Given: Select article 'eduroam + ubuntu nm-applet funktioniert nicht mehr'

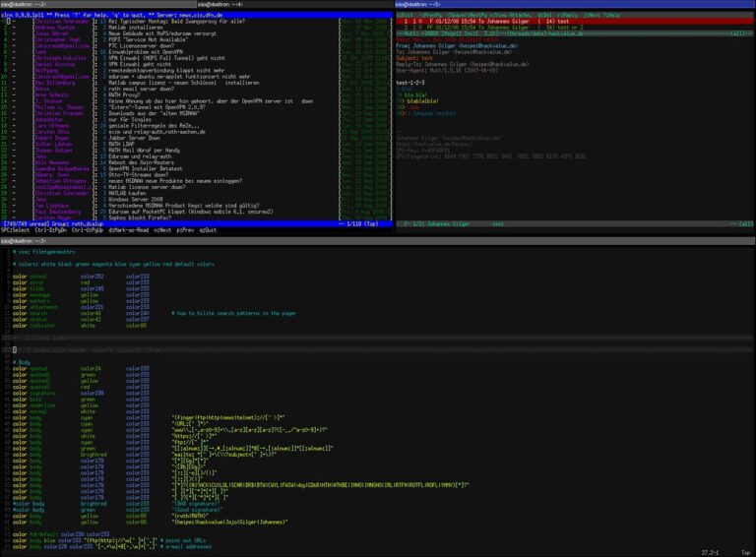Looking at the screenshot, I should click(179, 77).
